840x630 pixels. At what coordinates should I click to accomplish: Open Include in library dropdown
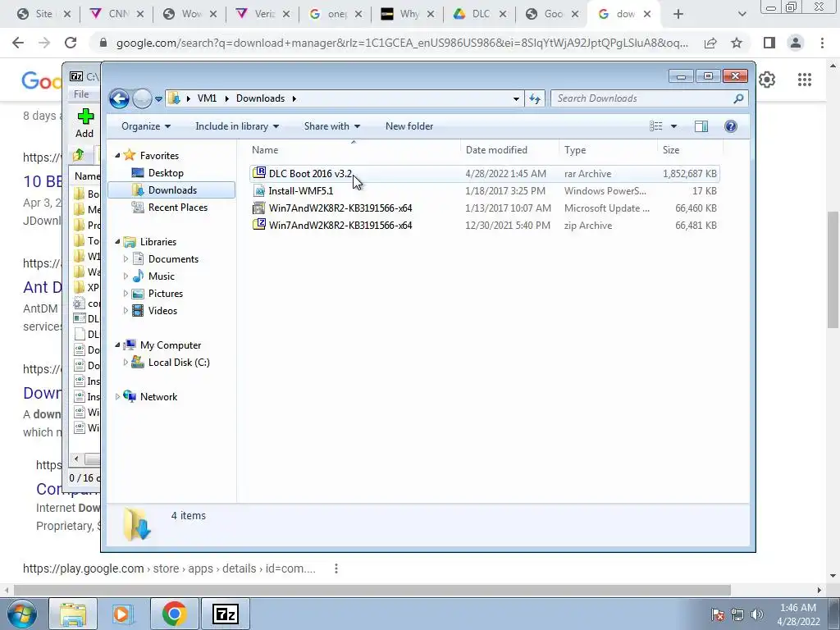click(x=237, y=126)
